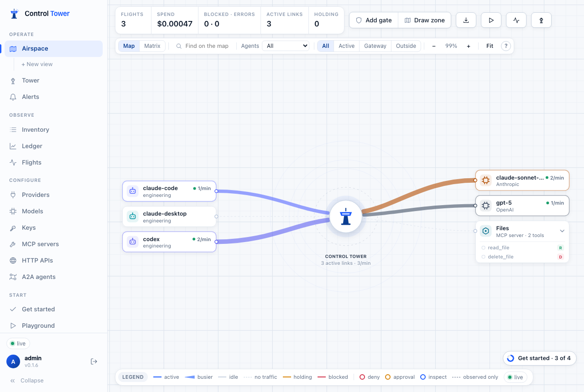The height and width of the screenshot is (392, 584).
Task: Zoom in with the plus button
Action: [469, 46]
